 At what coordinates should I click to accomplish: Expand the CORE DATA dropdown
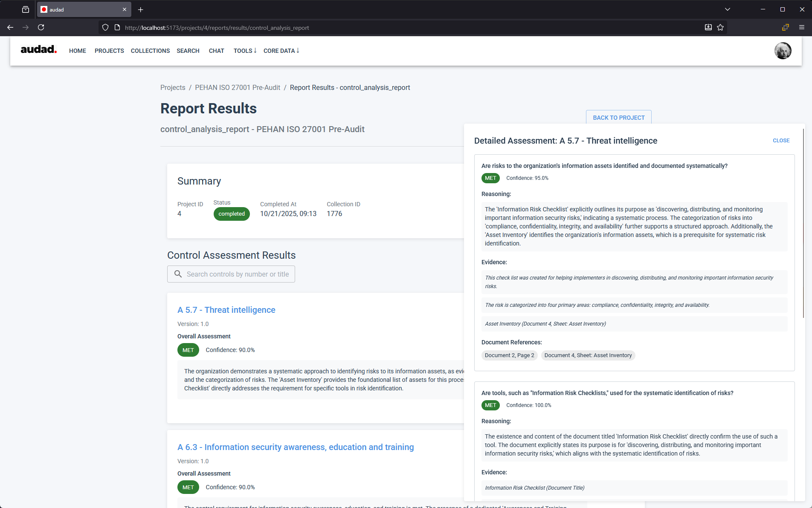[281, 51]
